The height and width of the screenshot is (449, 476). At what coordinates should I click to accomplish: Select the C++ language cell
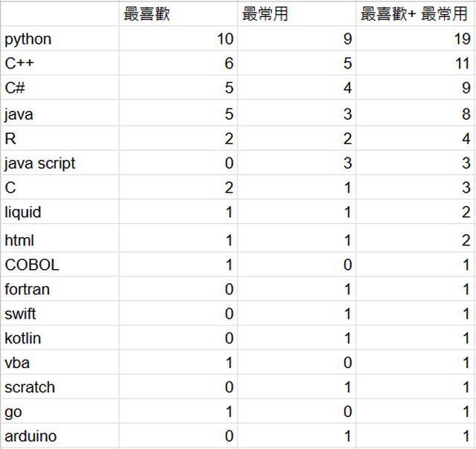[59, 64]
